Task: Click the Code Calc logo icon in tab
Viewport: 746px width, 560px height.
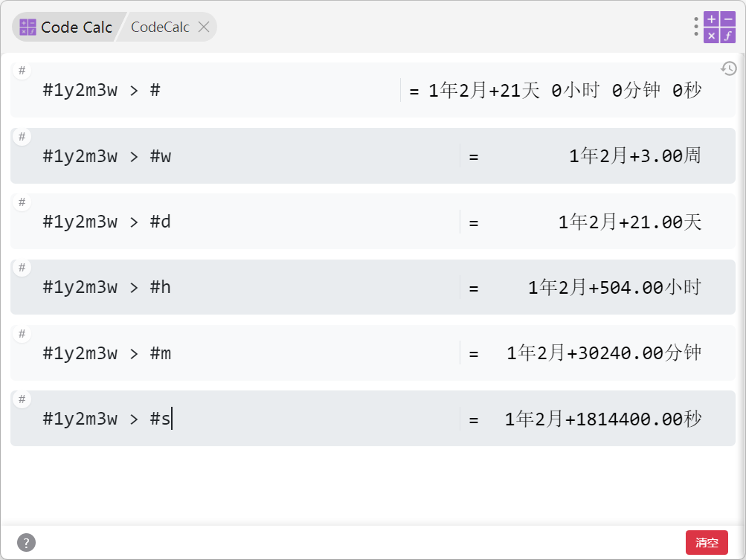Action: 28,27
